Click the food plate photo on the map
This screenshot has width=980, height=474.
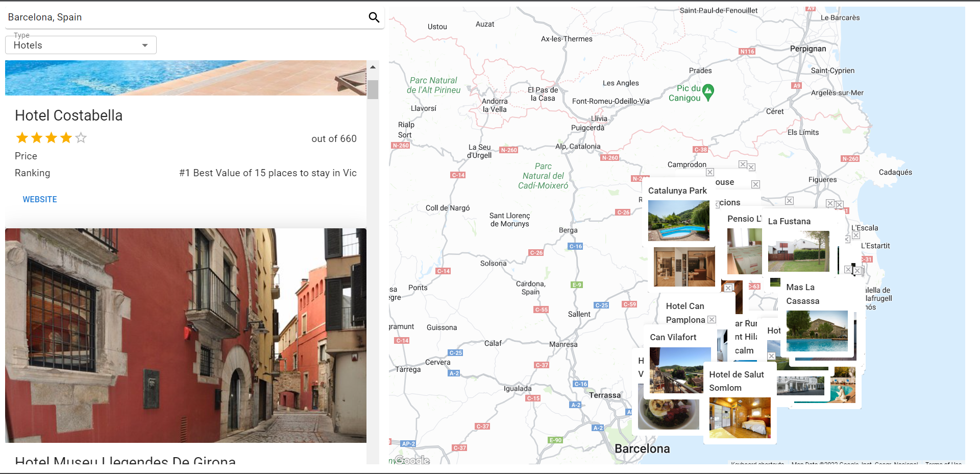[669, 414]
